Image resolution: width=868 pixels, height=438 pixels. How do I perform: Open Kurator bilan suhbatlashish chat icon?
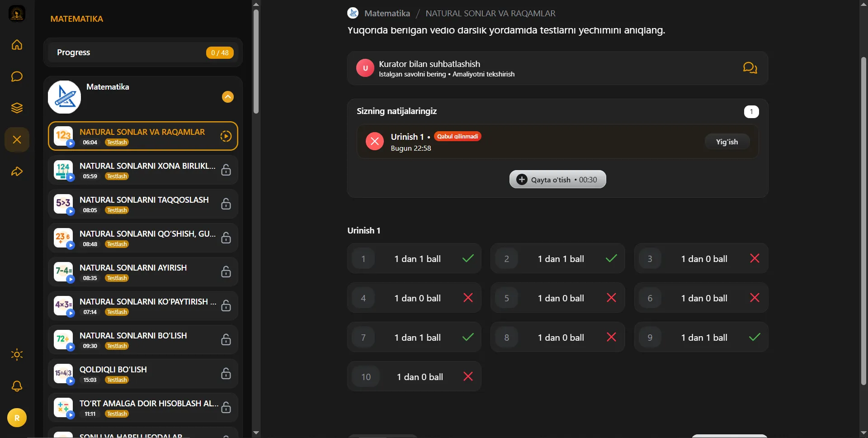point(750,68)
